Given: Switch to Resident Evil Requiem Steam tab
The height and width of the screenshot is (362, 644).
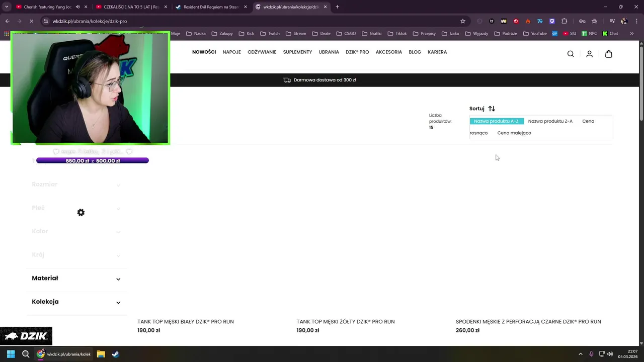Looking at the screenshot, I should coord(210,7).
